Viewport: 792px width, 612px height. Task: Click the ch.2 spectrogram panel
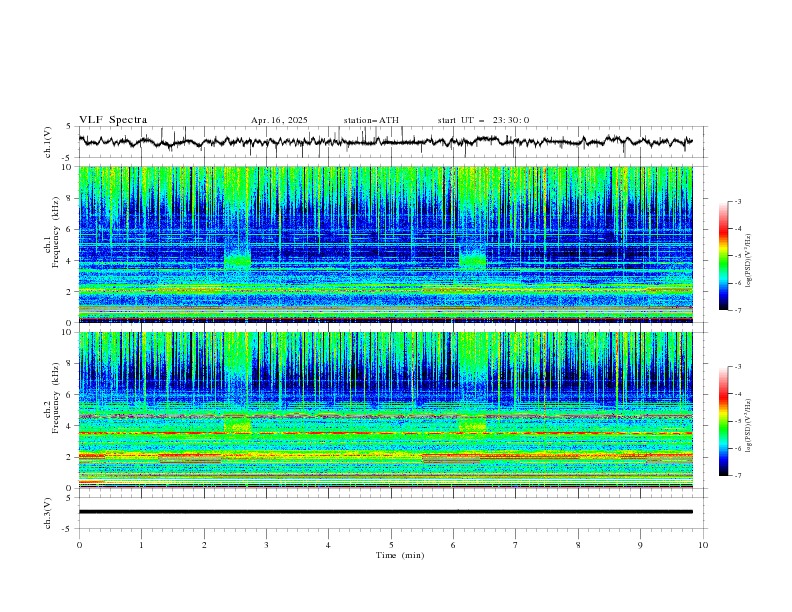pyautogui.click(x=385, y=410)
